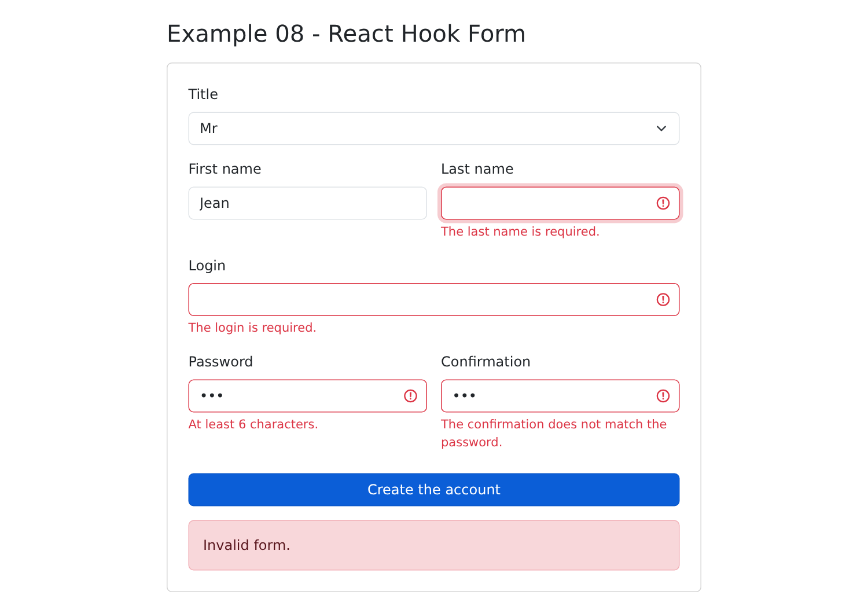The width and height of the screenshot is (868, 613).
Task: Click the Login label
Action: coord(207,266)
